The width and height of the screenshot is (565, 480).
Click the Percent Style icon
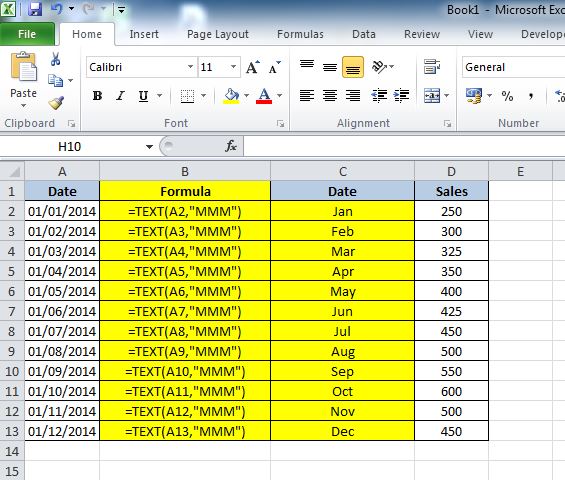[507, 96]
